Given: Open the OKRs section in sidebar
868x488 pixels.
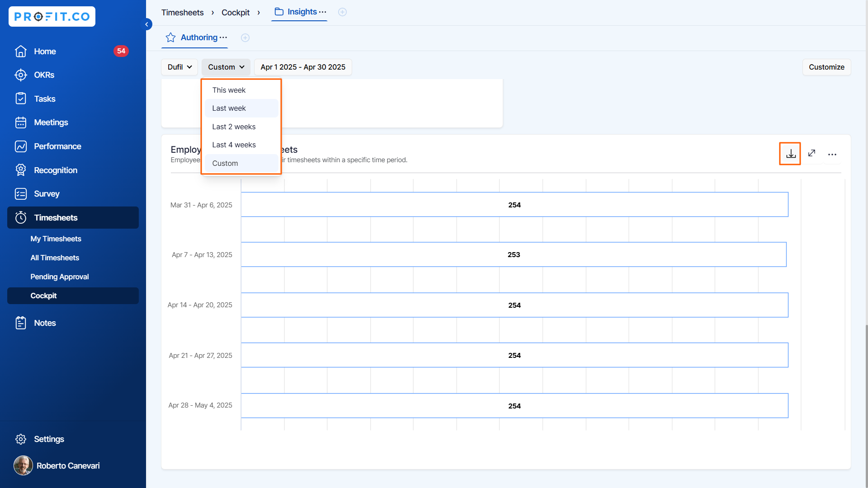Looking at the screenshot, I should [x=44, y=75].
